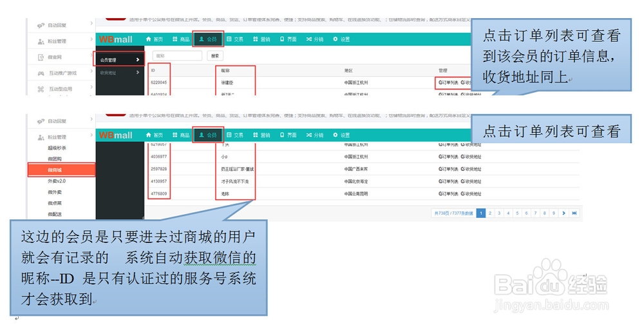The image size is (644, 327).
Task: Open 订单列表 for member 4776809
Action: tap(448, 193)
